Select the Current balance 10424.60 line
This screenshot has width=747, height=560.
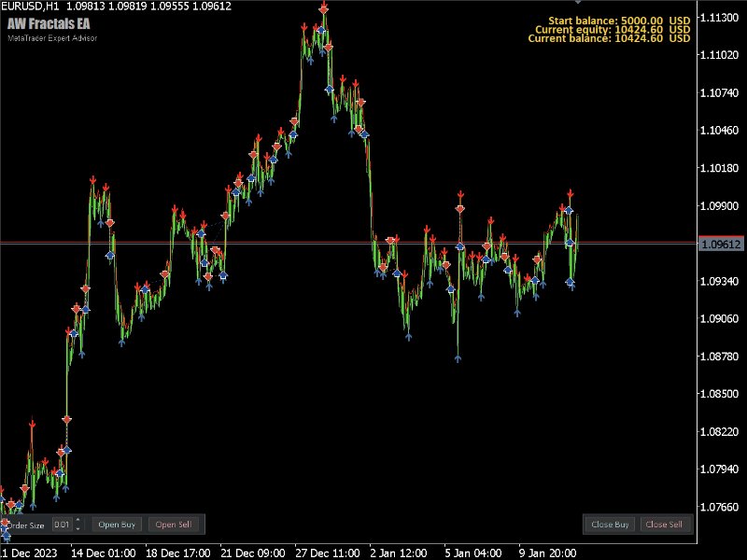[607, 38]
